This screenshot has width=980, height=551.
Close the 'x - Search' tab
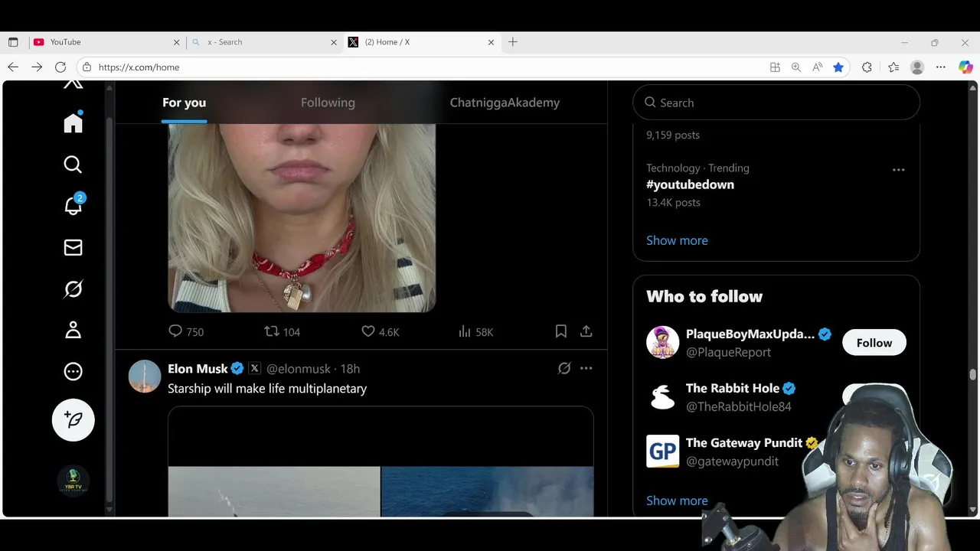pyautogui.click(x=333, y=42)
